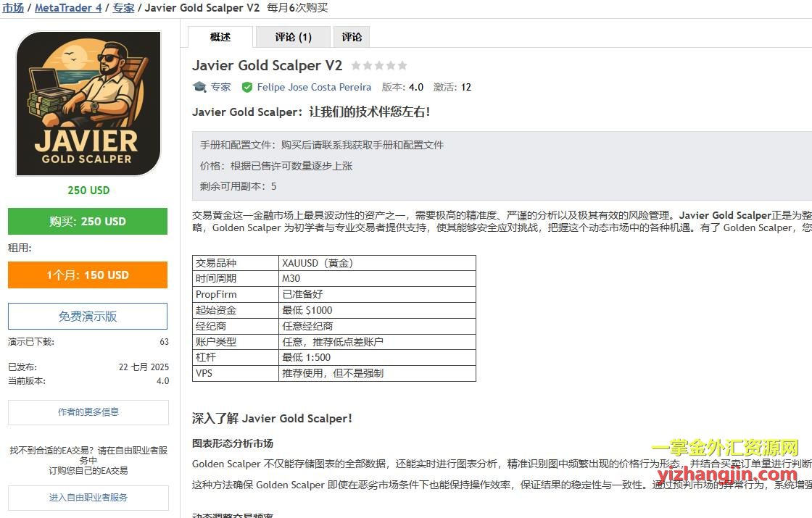Go to 市场 in the breadcrumb
The height and width of the screenshot is (518, 812).
(x=12, y=8)
